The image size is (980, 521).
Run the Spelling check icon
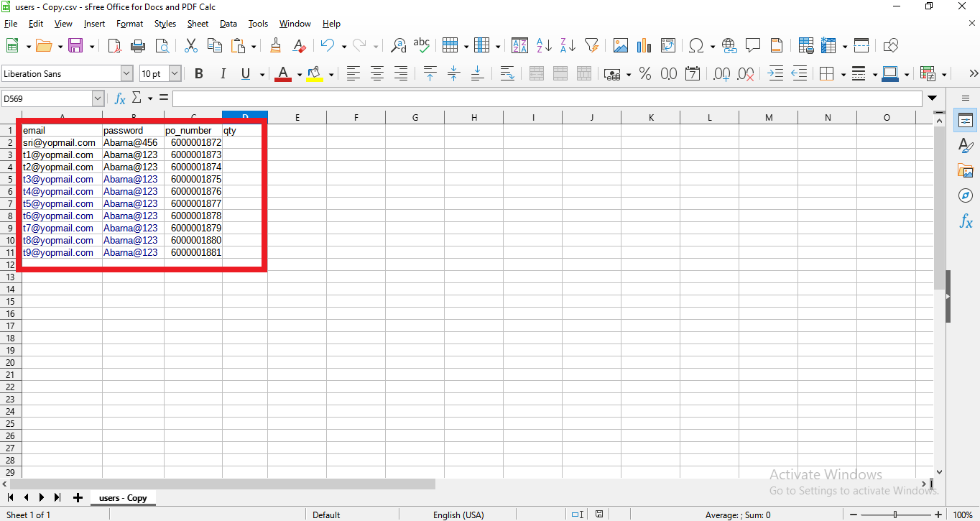point(422,46)
